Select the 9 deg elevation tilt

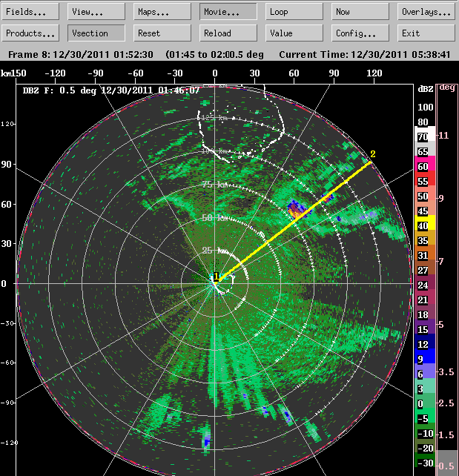(441, 198)
